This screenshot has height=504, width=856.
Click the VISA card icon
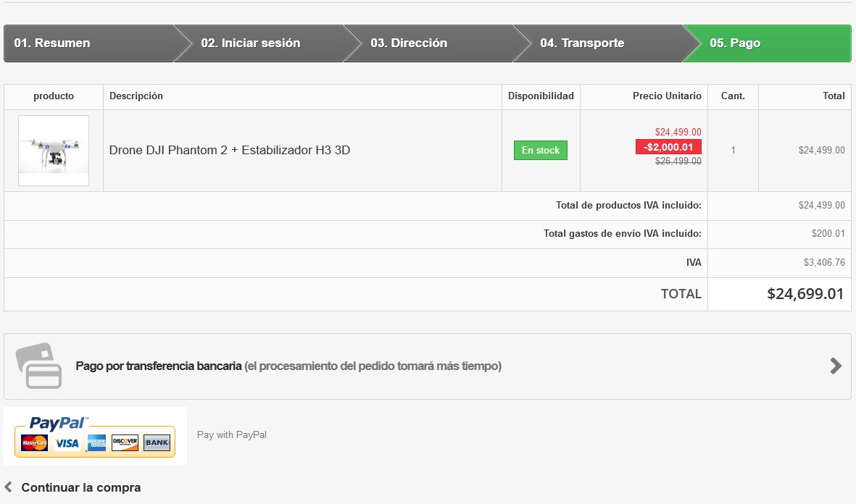tap(67, 443)
